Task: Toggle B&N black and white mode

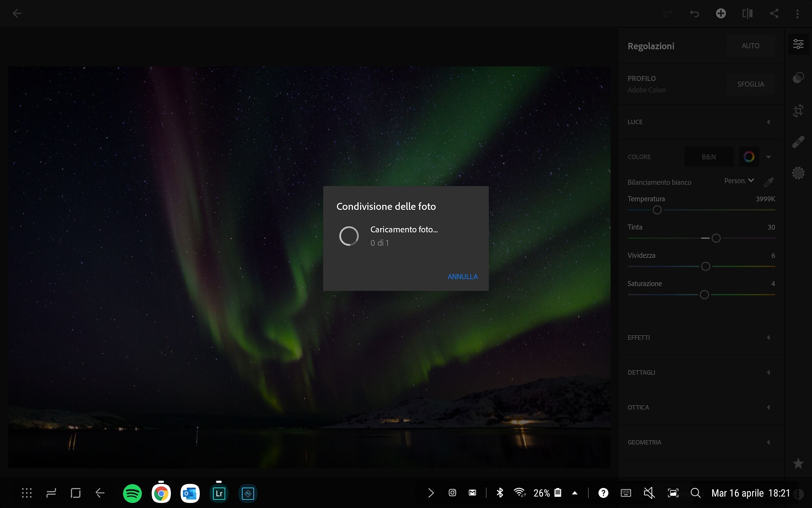Action: (708, 157)
